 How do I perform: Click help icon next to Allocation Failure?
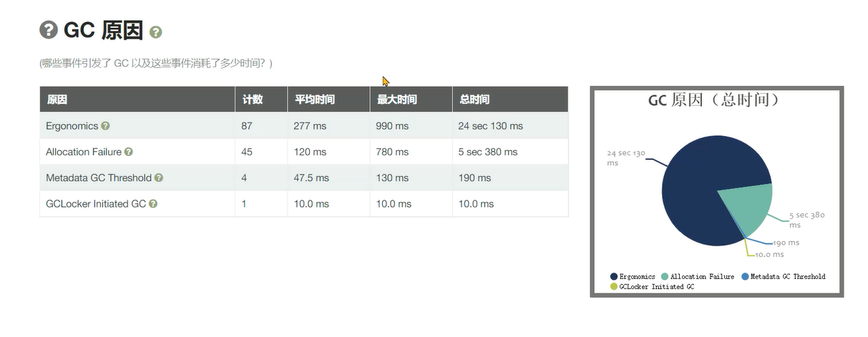[129, 152]
